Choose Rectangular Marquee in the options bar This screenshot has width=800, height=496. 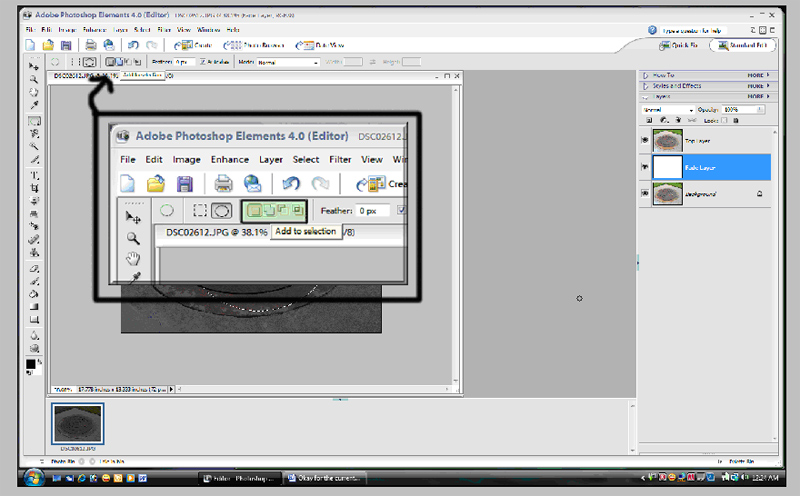75,62
